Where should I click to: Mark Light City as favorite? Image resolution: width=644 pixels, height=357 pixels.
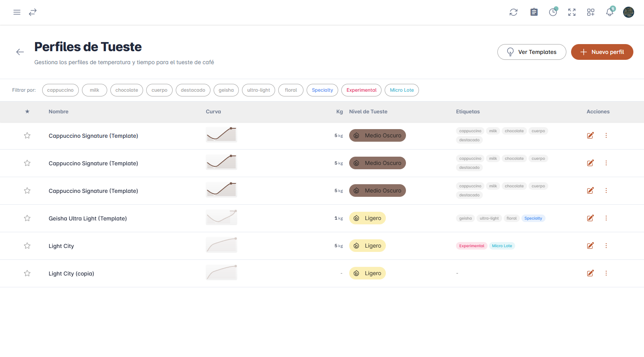27,246
